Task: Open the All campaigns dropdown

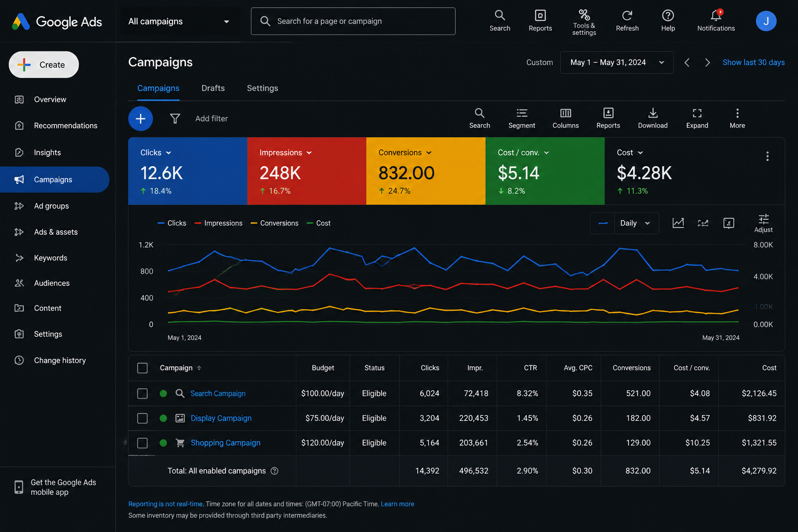Action: coord(179,21)
